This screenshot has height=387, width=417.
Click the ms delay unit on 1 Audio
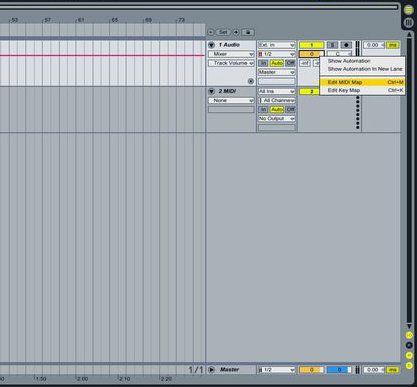[393, 45]
